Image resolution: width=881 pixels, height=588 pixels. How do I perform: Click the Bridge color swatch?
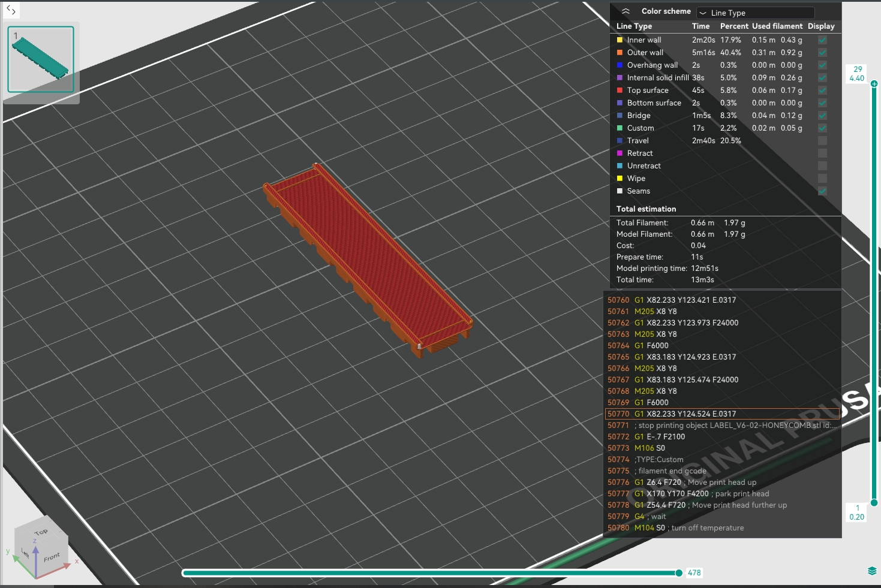coord(620,116)
